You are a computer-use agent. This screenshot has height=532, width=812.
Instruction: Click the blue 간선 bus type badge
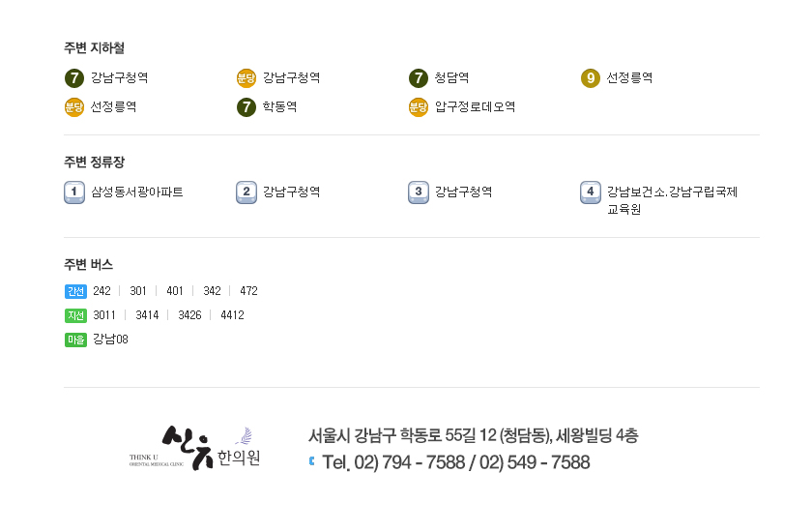click(x=75, y=291)
